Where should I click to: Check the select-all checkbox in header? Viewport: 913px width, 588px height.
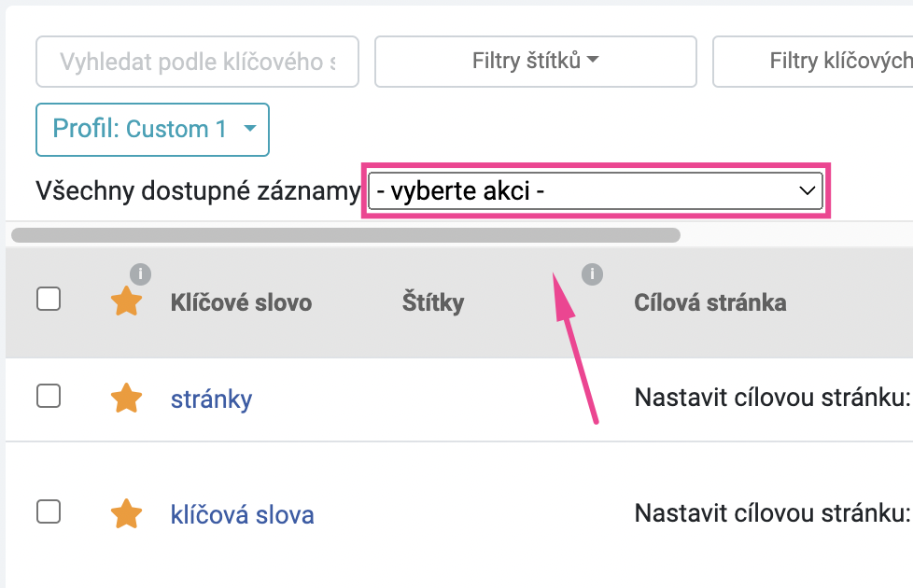click(x=49, y=300)
